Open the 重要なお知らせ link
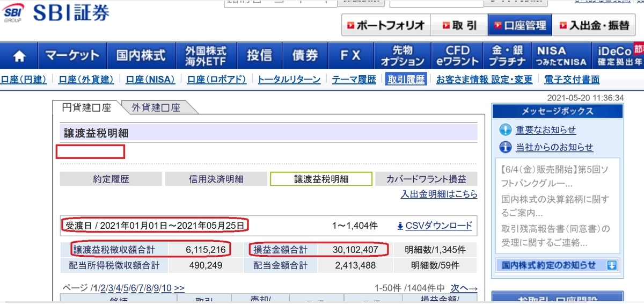The height and width of the screenshot is (304, 644). [546, 130]
